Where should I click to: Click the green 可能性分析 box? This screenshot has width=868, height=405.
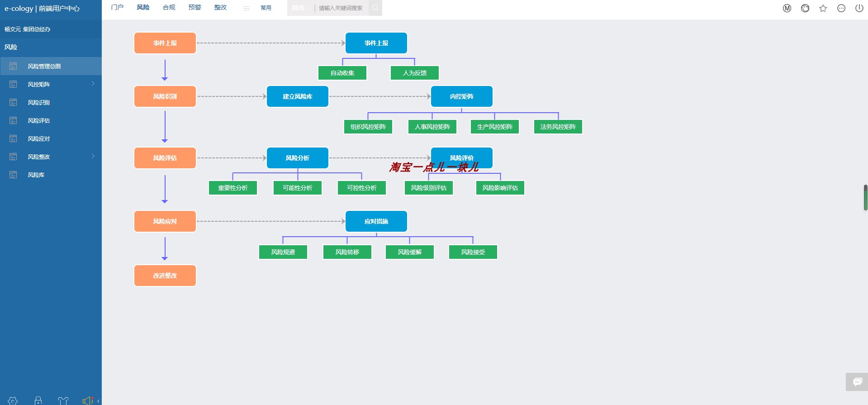coord(298,188)
